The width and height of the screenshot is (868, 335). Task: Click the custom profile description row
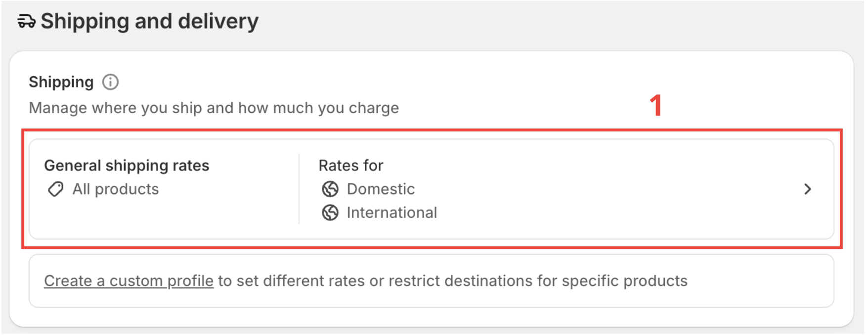tap(366, 280)
